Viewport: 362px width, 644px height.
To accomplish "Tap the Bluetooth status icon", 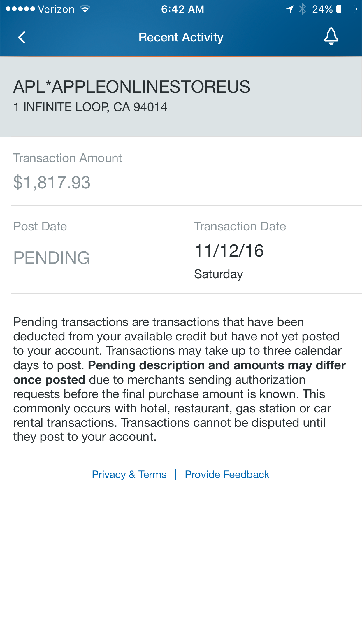I will pyautogui.click(x=303, y=9).
